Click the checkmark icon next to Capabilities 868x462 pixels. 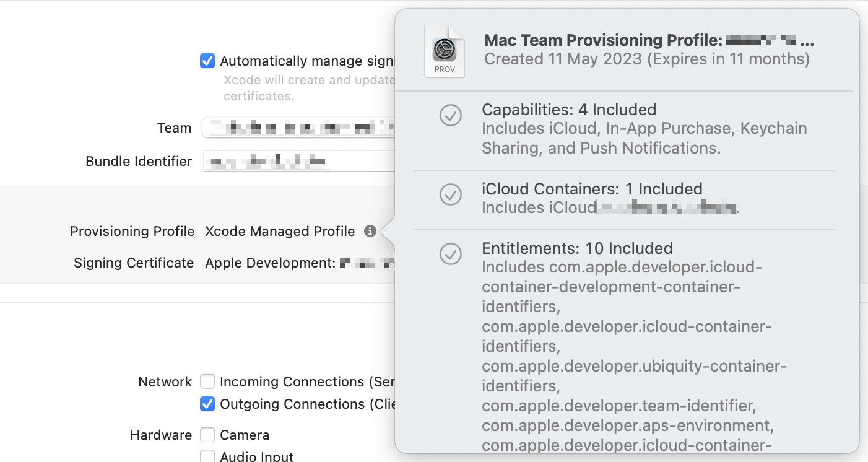click(x=450, y=116)
